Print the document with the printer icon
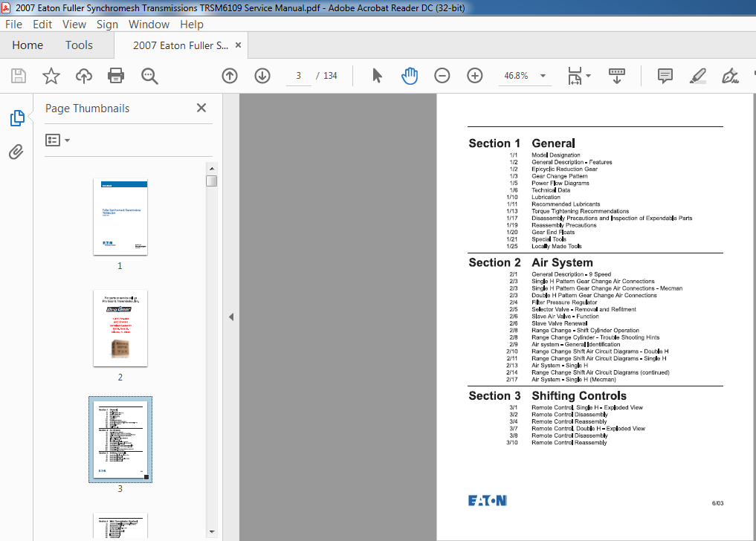 116,76
